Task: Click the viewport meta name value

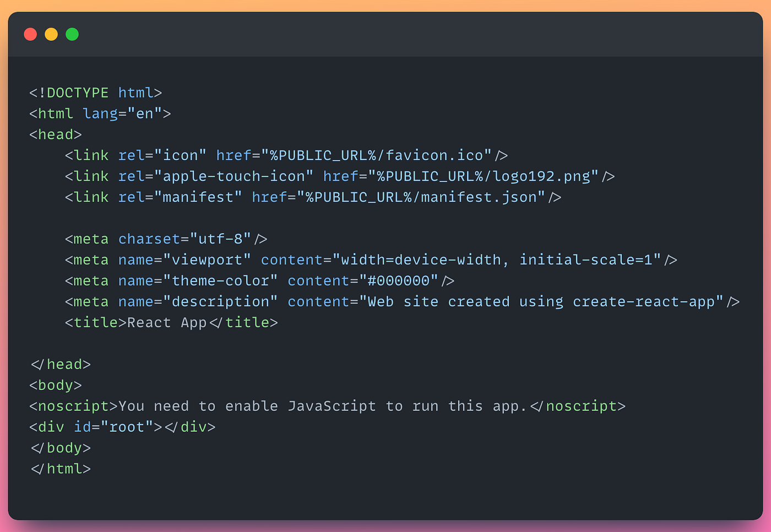Action: (x=207, y=260)
